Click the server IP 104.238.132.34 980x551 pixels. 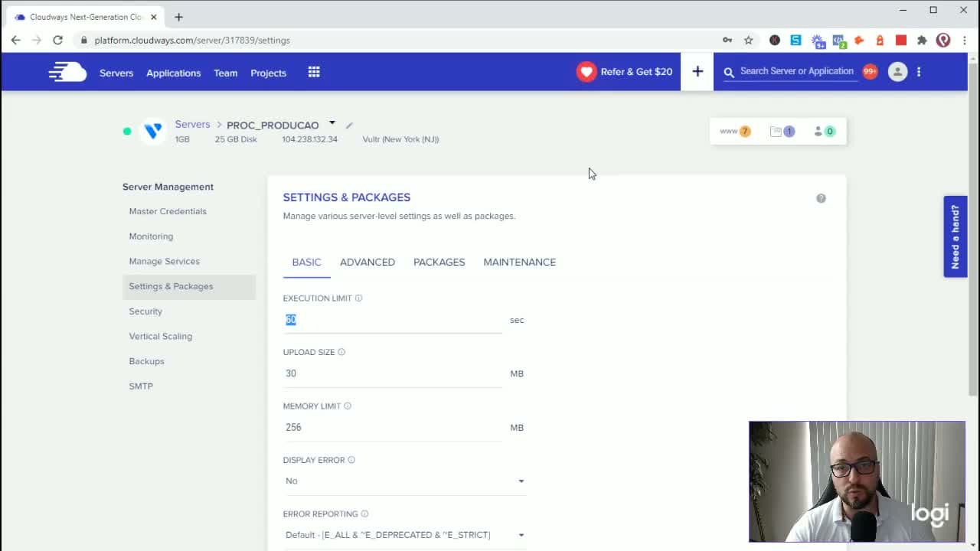[x=309, y=139]
